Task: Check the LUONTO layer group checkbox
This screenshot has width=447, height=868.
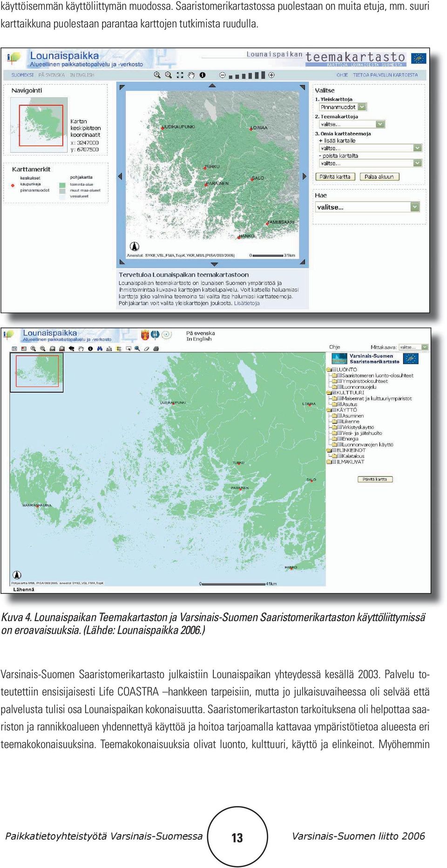Action: [334, 370]
